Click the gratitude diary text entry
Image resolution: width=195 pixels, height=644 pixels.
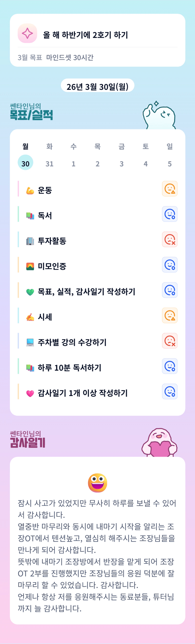(x=97, y=555)
